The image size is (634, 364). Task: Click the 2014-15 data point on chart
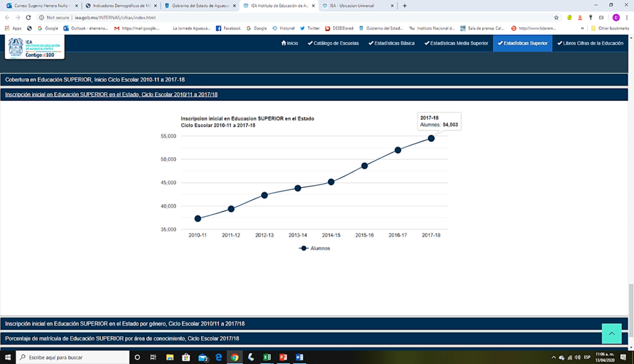(331, 182)
